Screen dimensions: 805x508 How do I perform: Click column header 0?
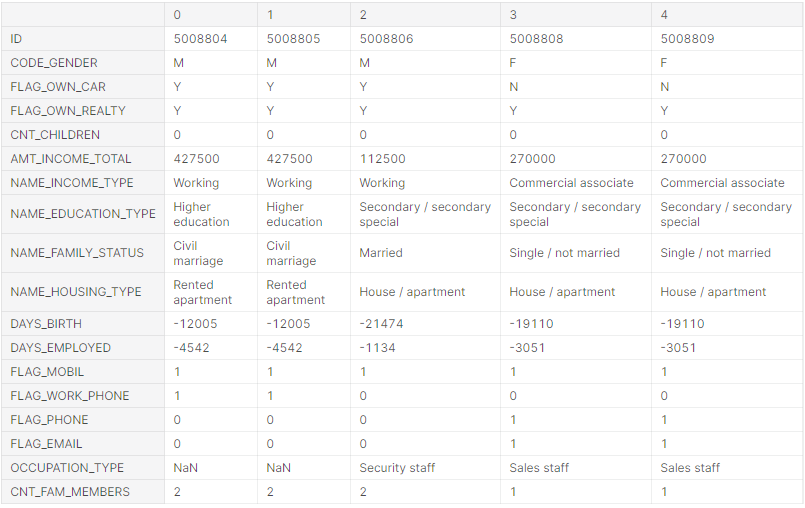tap(178, 15)
